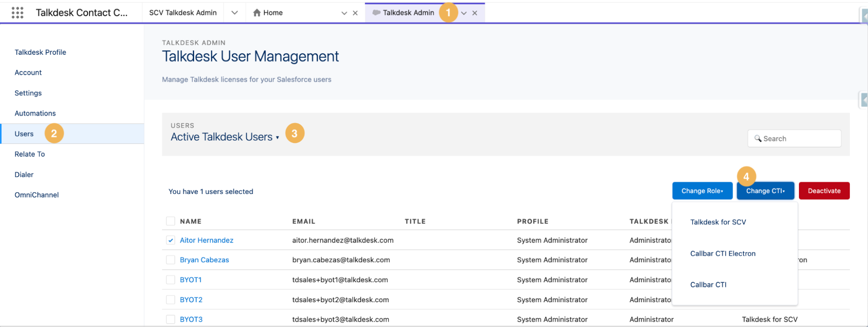The height and width of the screenshot is (327, 868).
Task: Open Account in sidebar
Action: pyautogui.click(x=28, y=73)
